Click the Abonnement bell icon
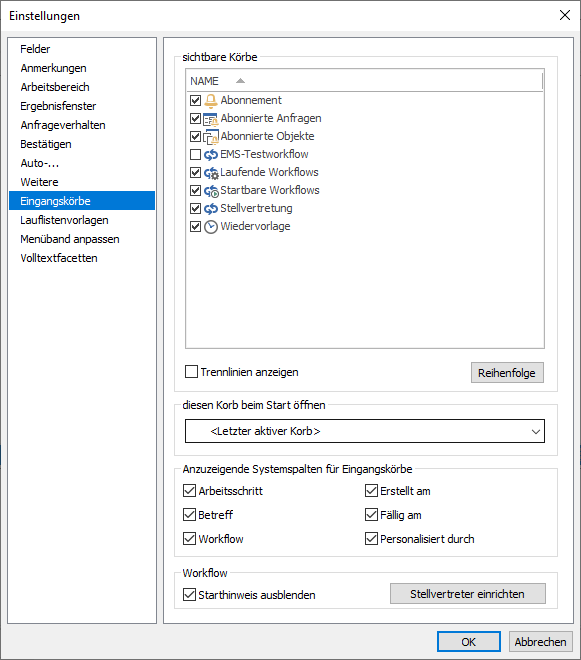 pos(211,101)
